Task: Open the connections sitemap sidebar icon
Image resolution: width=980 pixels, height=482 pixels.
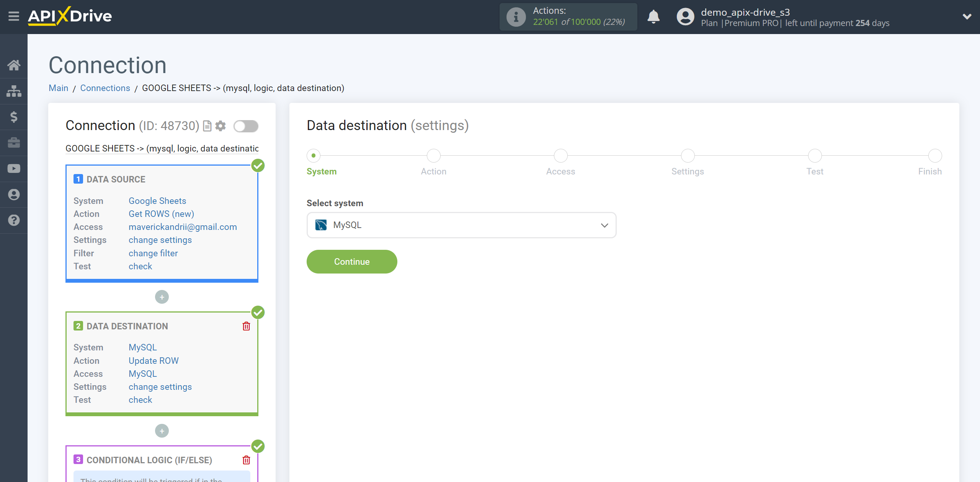Action: 14,91
